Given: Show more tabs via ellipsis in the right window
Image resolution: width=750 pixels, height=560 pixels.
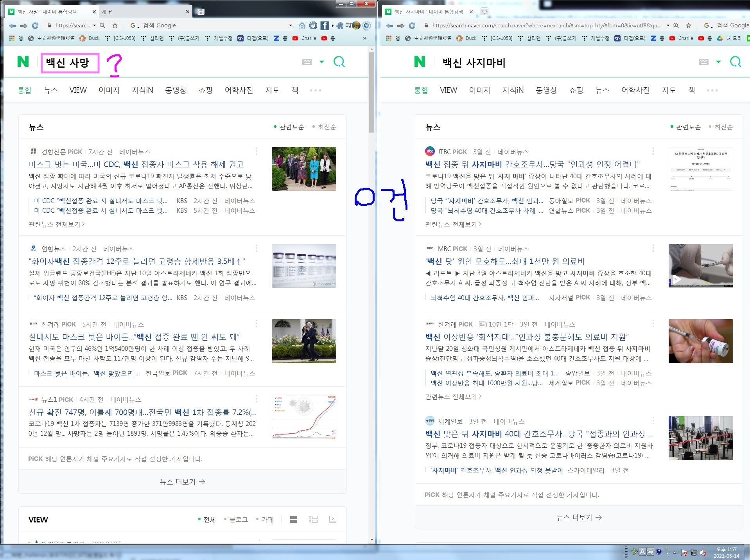Looking at the screenshot, I should tap(712, 90).
